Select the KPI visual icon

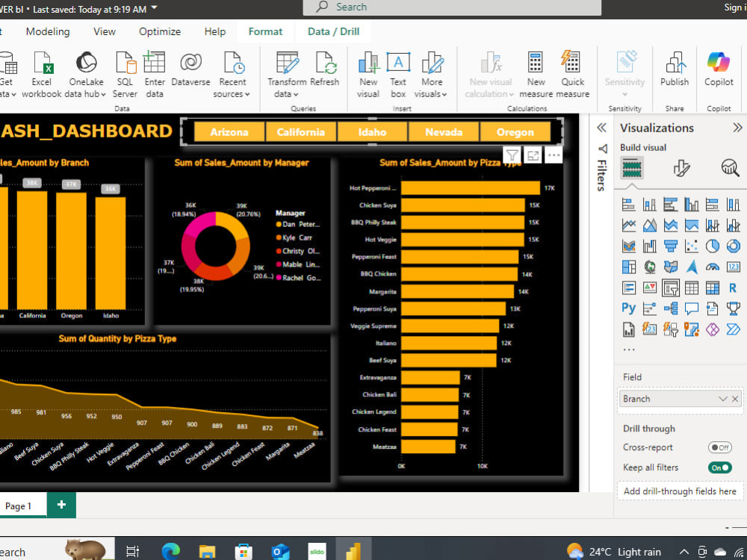pos(649,287)
